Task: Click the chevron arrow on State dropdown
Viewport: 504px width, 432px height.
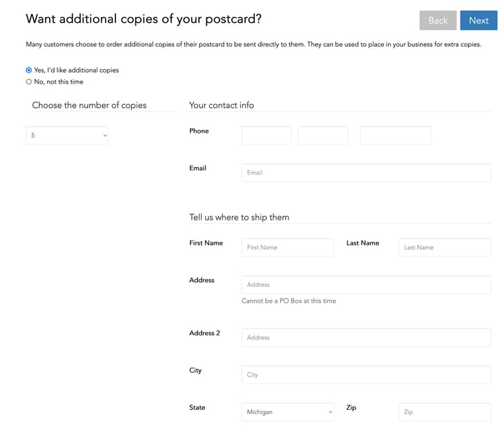Action: click(x=331, y=412)
